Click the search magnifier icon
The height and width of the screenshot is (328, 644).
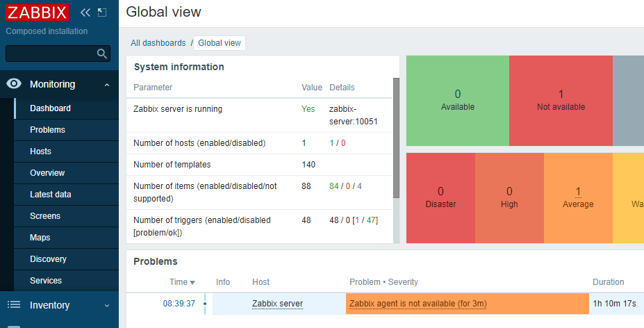(102, 54)
